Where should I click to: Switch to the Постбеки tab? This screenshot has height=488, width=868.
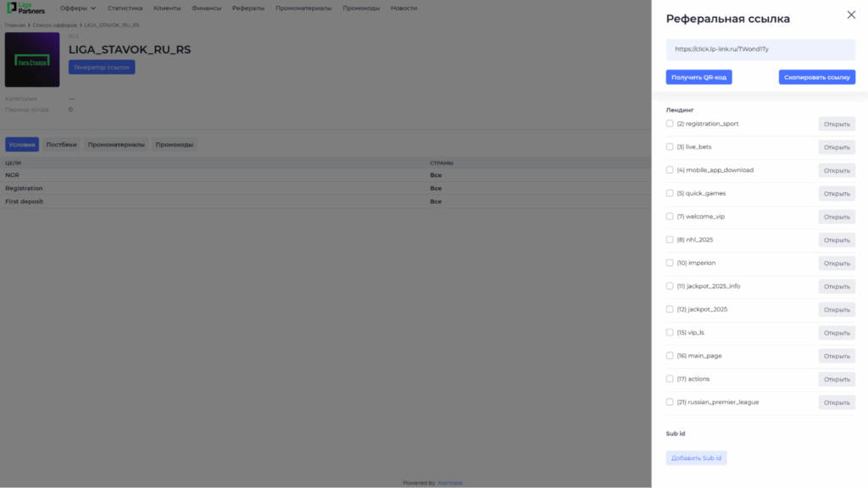[62, 145]
